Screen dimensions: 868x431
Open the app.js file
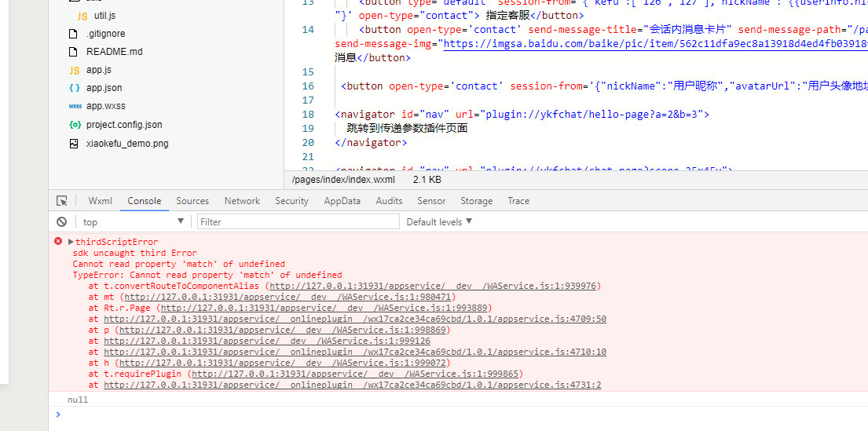click(x=99, y=71)
